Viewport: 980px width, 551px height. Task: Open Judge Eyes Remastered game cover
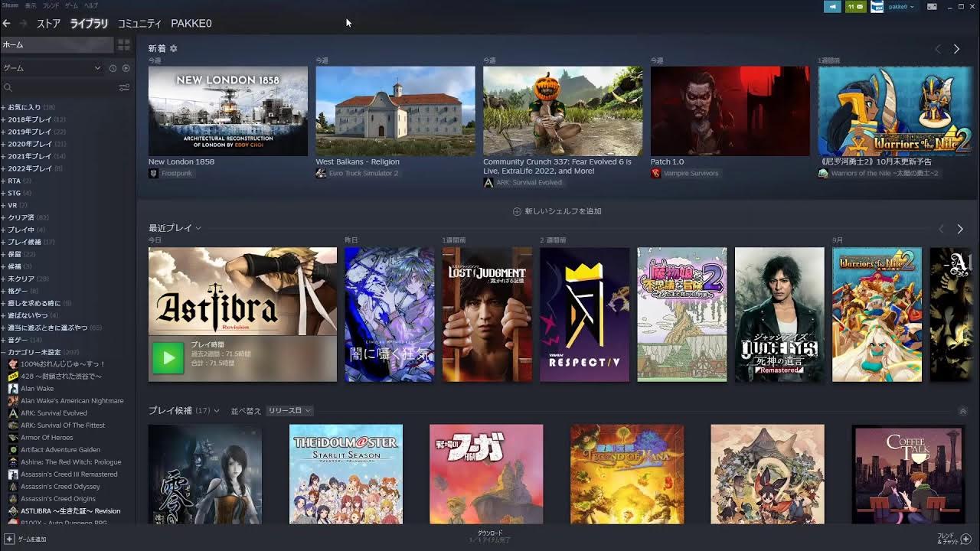[779, 315]
